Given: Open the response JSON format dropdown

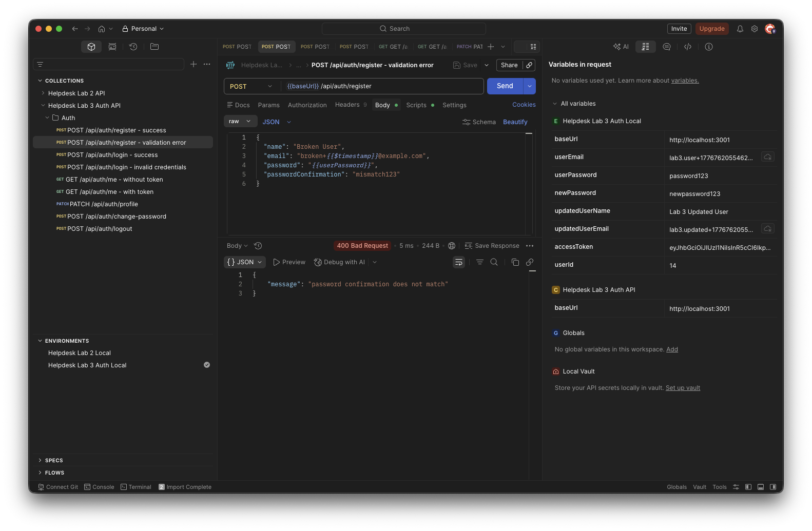Looking at the screenshot, I should (245, 262).
